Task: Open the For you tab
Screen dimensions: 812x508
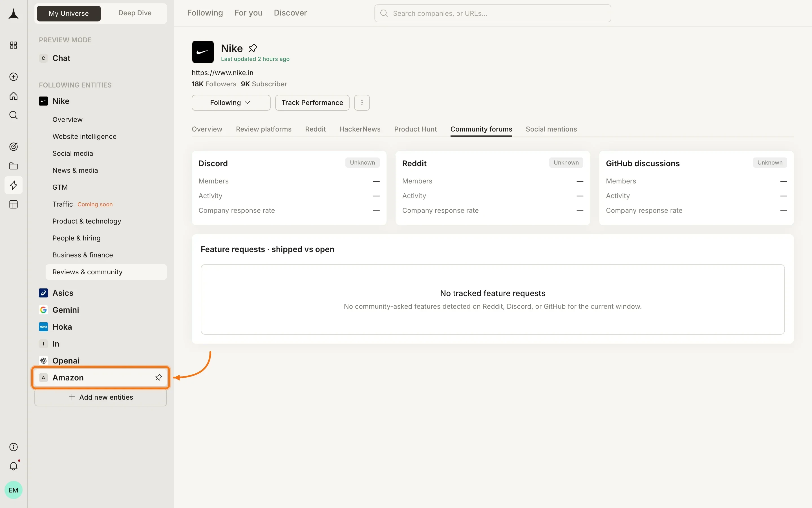Action: [248, 13]
